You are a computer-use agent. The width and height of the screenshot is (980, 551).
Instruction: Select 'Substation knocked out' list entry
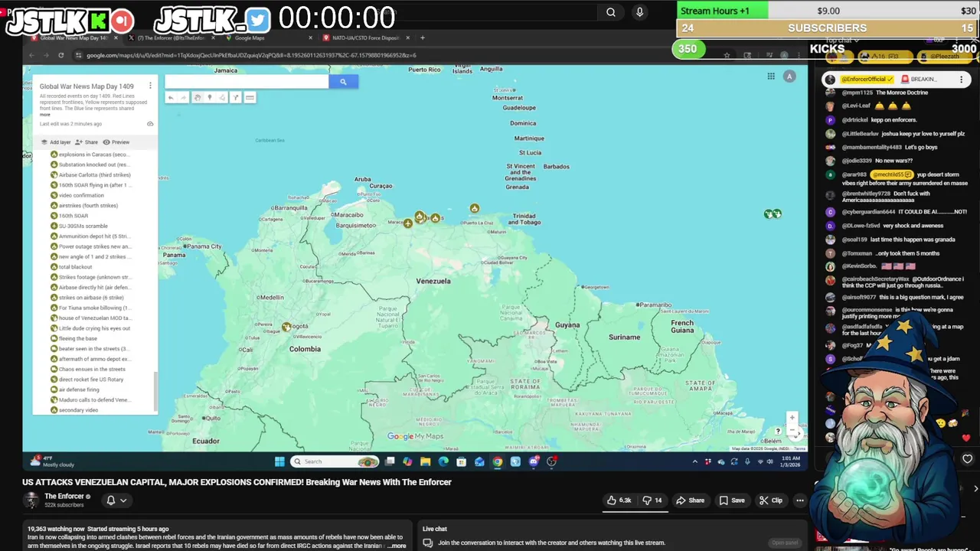[90, 165]
